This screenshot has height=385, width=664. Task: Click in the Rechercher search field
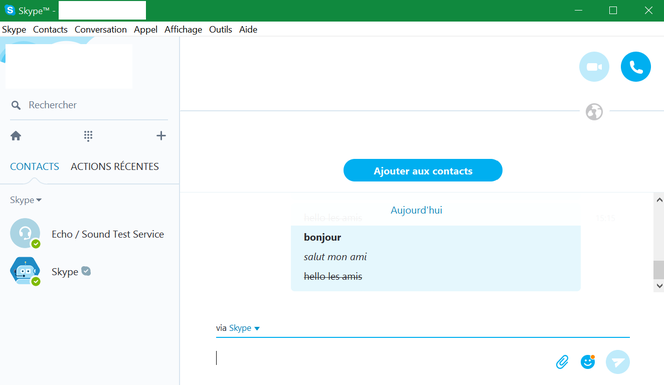[x=89, y=105]
